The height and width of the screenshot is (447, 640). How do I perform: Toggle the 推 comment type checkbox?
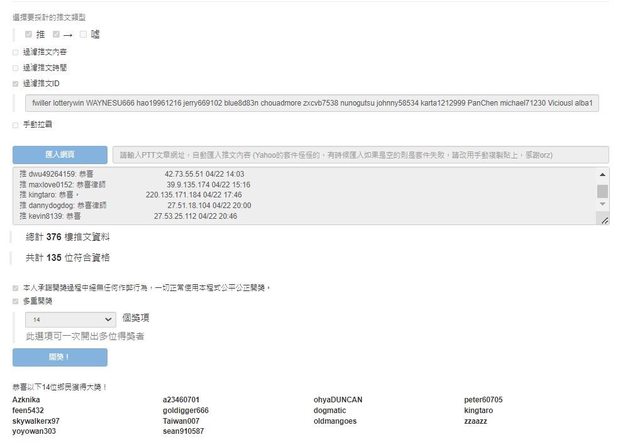(x=29, y=35)
